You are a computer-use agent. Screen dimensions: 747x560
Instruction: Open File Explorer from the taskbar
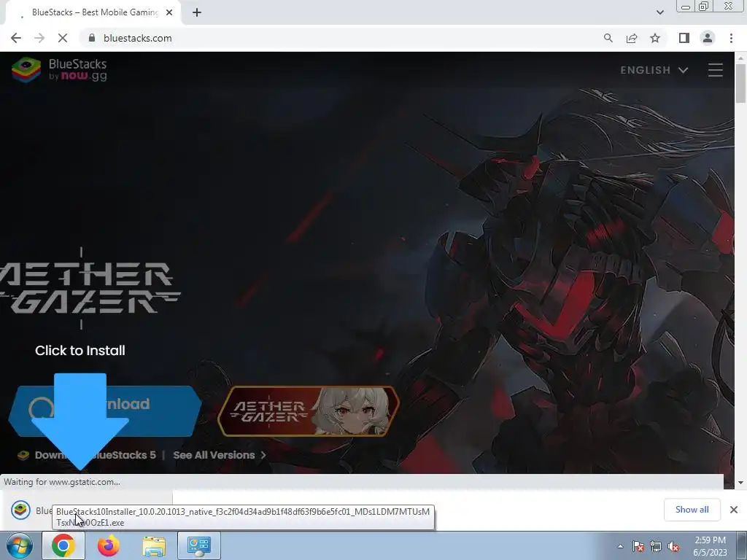pos(154,545)
